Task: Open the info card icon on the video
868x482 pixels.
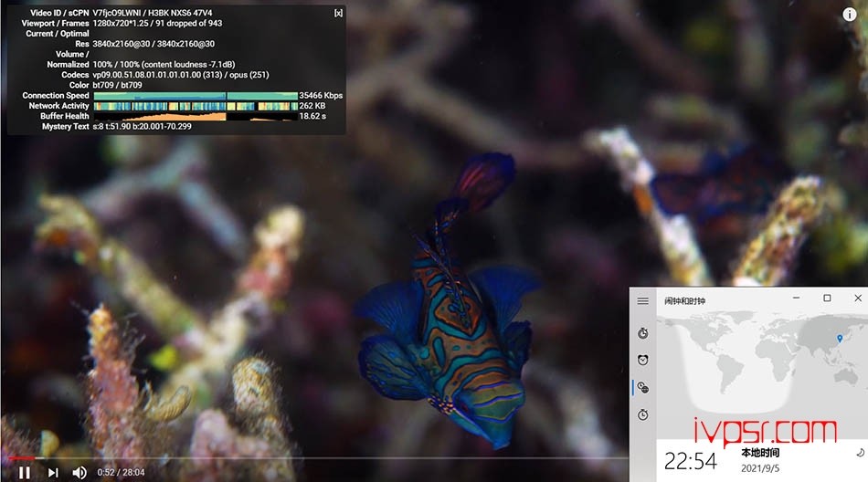Action: click(x=849, y=15)
